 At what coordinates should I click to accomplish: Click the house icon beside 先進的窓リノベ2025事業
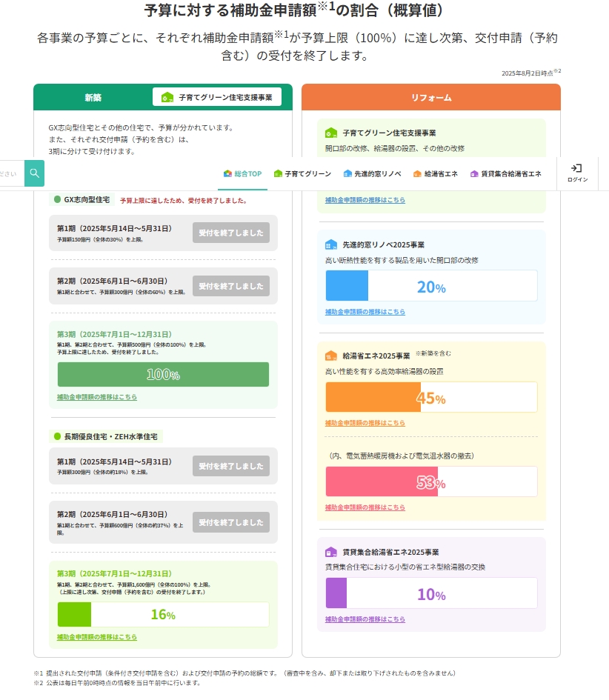pyautogui.click(x=331, y=244)
